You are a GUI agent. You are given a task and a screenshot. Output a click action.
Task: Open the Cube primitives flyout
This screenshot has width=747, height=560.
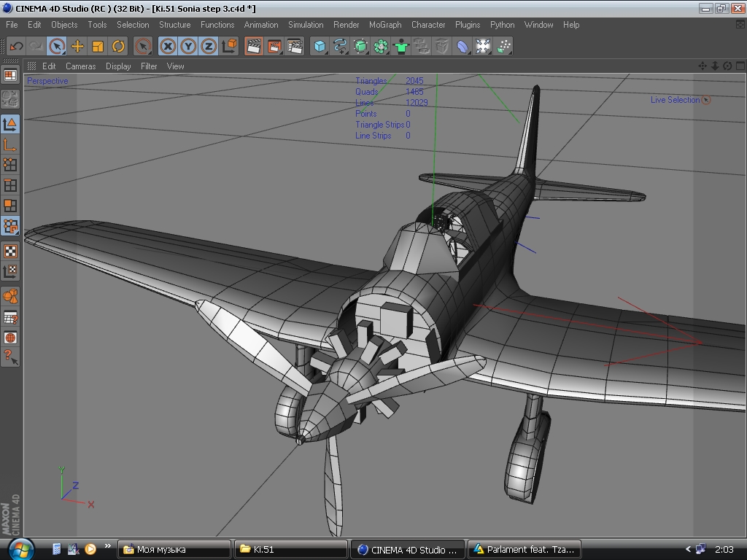point(320,46)
